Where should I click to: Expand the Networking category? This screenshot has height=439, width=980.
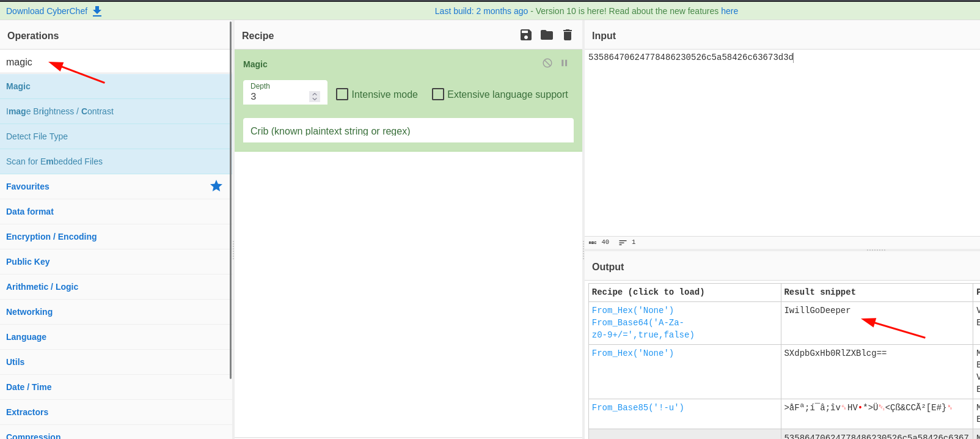coord(115,312)
